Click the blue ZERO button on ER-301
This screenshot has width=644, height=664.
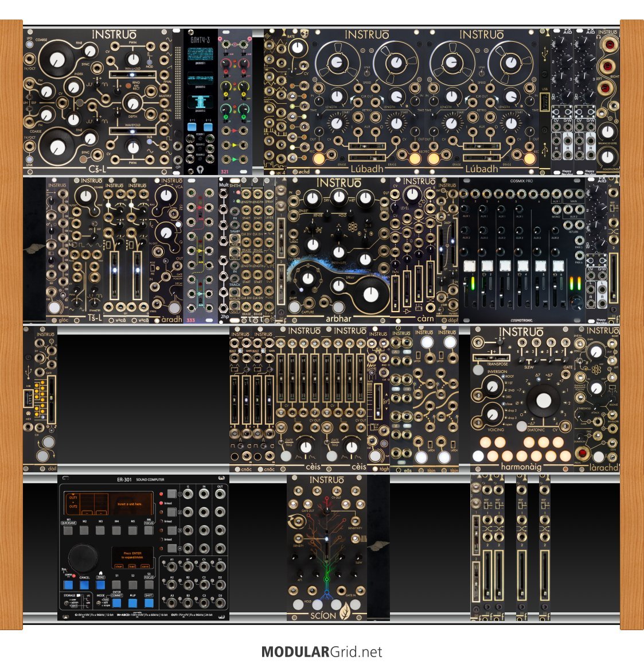point(100,585)
